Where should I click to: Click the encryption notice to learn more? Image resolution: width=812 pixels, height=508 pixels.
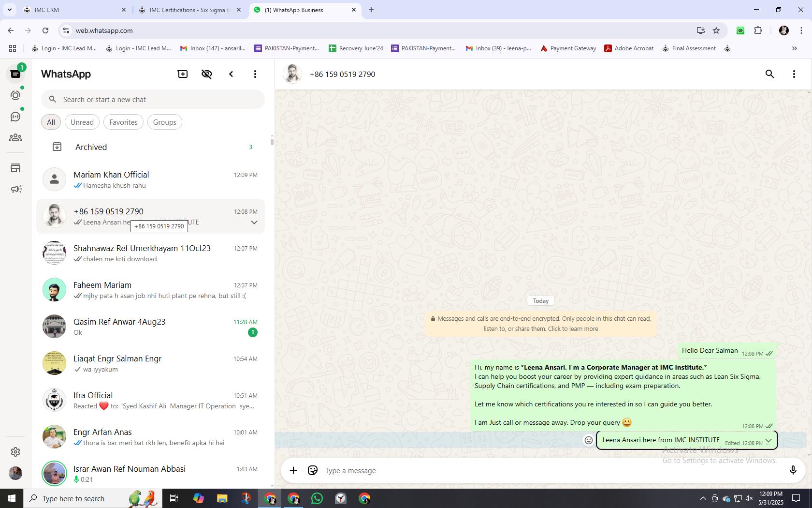(x=541, y=324)
